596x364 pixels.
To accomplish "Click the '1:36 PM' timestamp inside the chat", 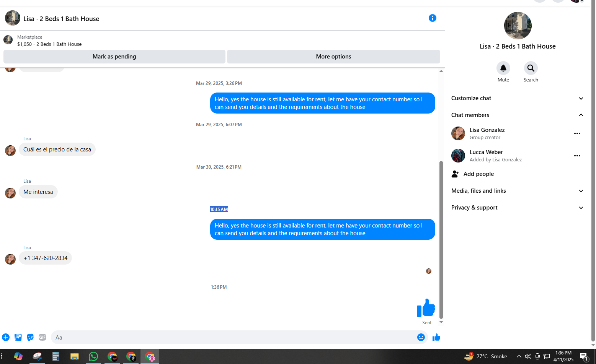I will 219,287.
